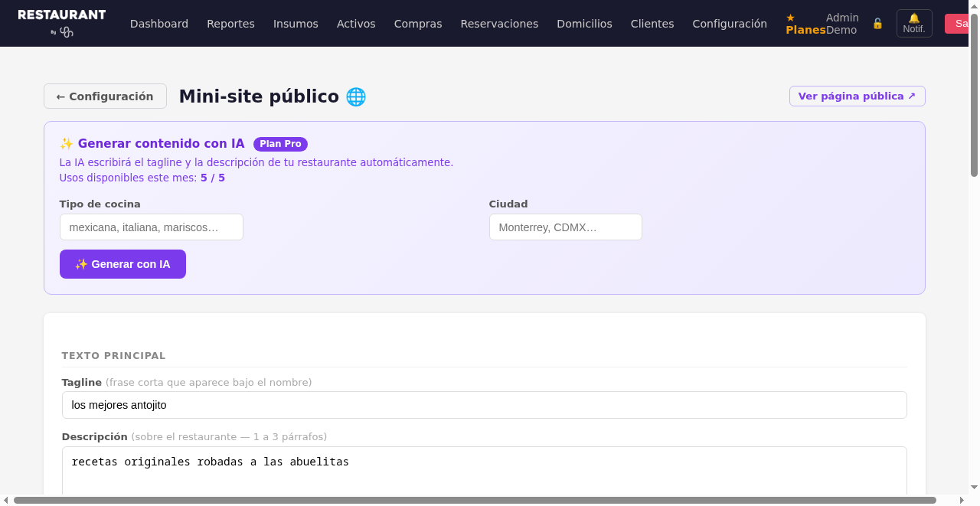Select Clientes in the navigation bar
This screenshot has width=980, height=506.
(652, 24)
